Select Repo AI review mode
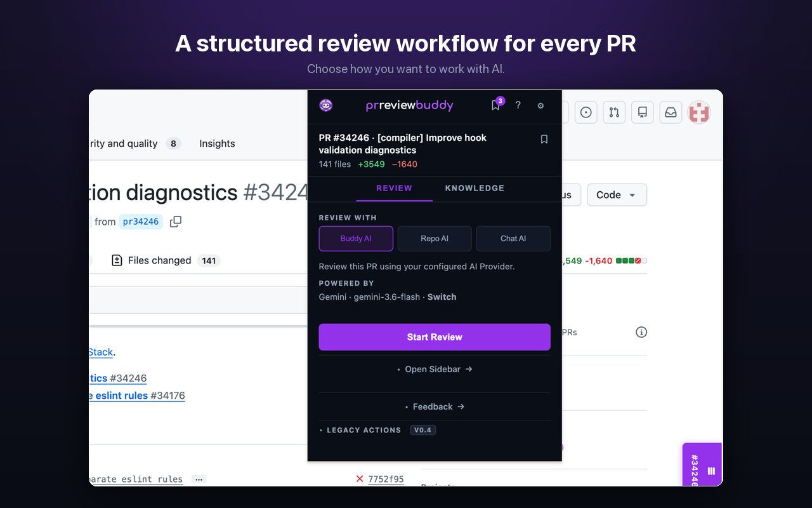This screenshot has height=508, width=812. (435, 239)
